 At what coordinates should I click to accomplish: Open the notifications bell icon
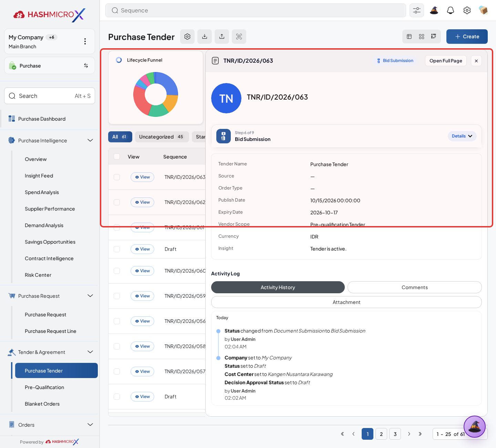(451, 10)
